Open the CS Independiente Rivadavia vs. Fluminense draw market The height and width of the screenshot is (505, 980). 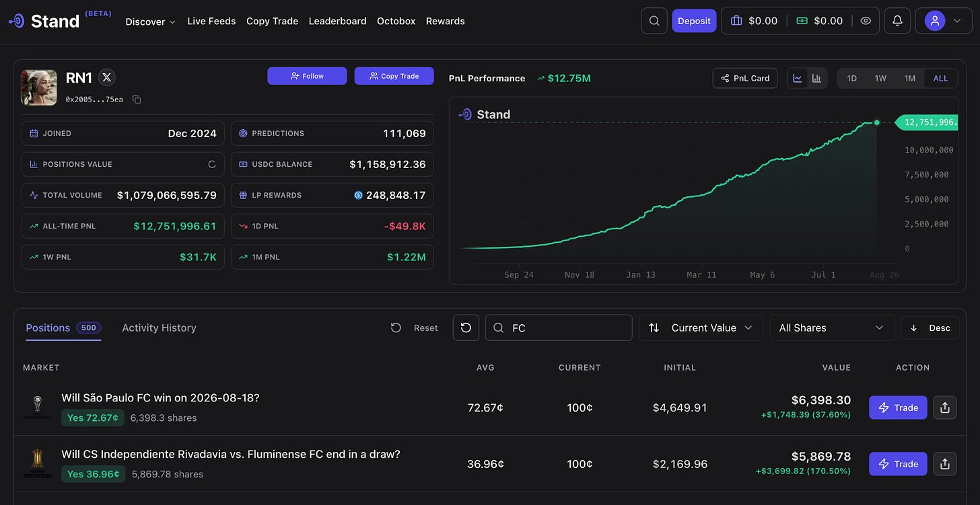click(231, 454)
